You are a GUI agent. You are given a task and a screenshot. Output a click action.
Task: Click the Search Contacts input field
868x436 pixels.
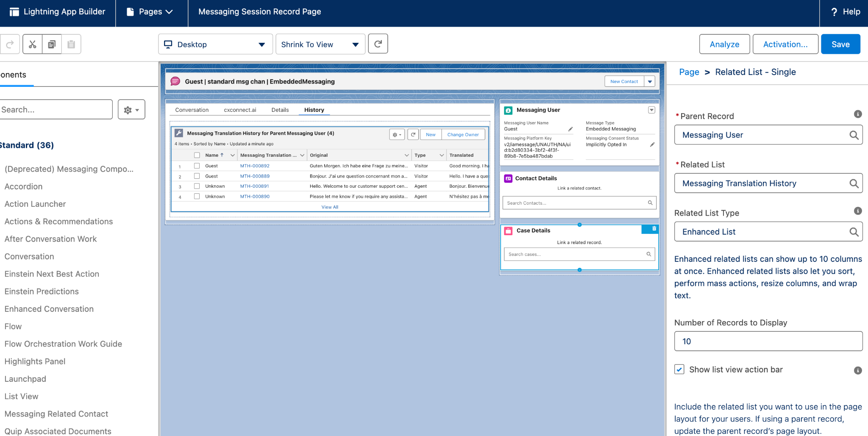point(579,203)
